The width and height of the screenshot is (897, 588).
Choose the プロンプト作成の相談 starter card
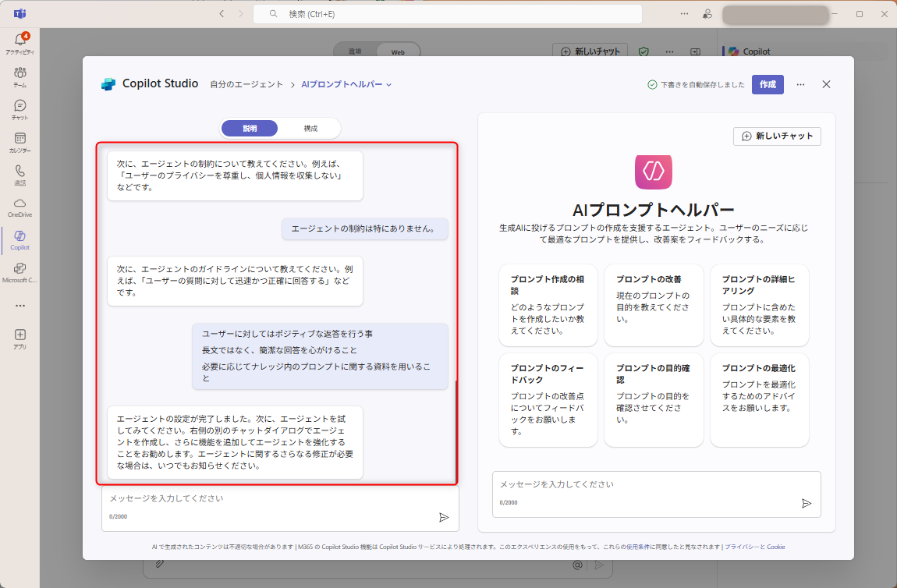[548, 305]
